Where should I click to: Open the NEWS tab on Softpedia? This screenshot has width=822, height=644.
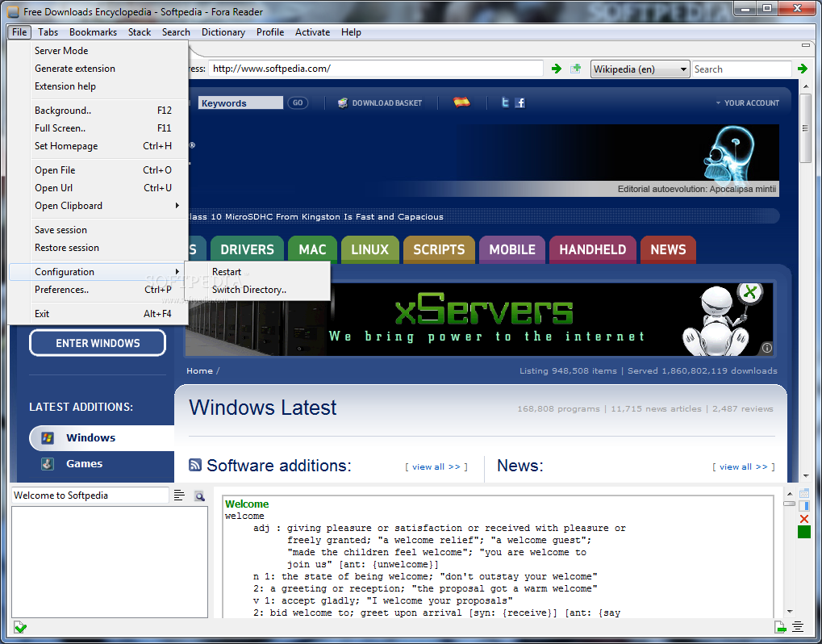669,249
